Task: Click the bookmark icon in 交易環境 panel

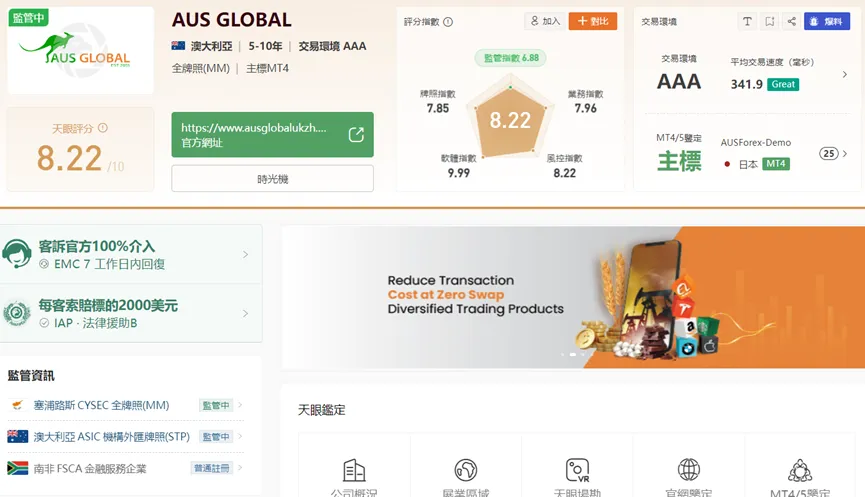Action: coord(769,22)
